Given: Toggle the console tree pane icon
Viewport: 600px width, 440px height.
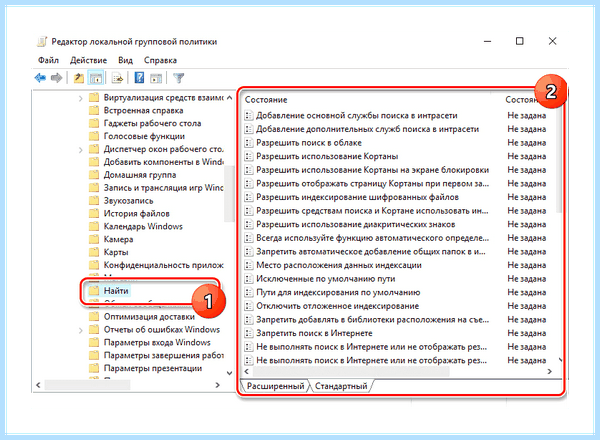Looking at the screenshot, I should coord(96,78).
